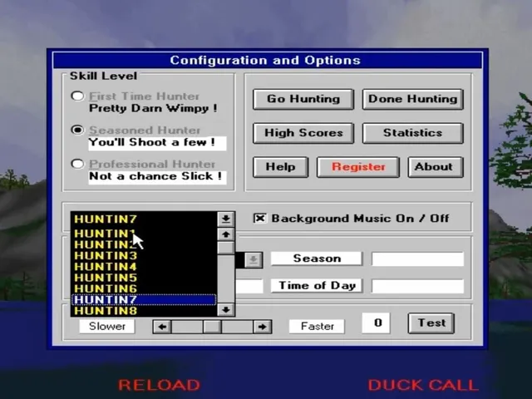Click the red Register button

point(358,167)
